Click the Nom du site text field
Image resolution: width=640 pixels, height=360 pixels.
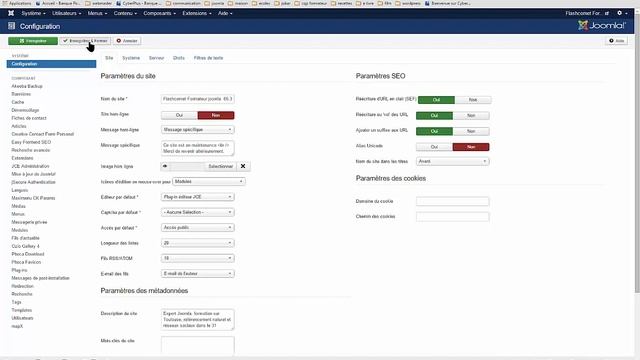pyautogui.click(x=198, y=99)
